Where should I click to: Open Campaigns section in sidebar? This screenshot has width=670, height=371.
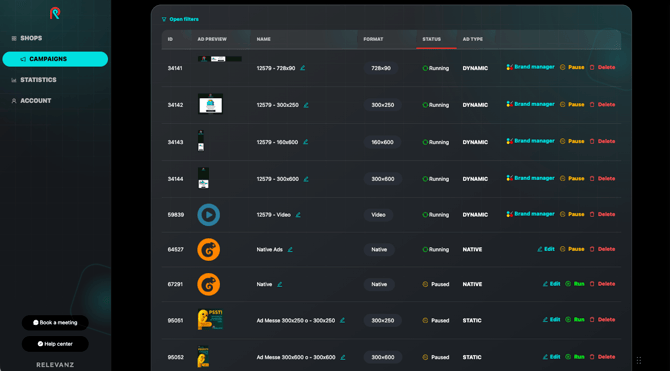click(55, 59)
